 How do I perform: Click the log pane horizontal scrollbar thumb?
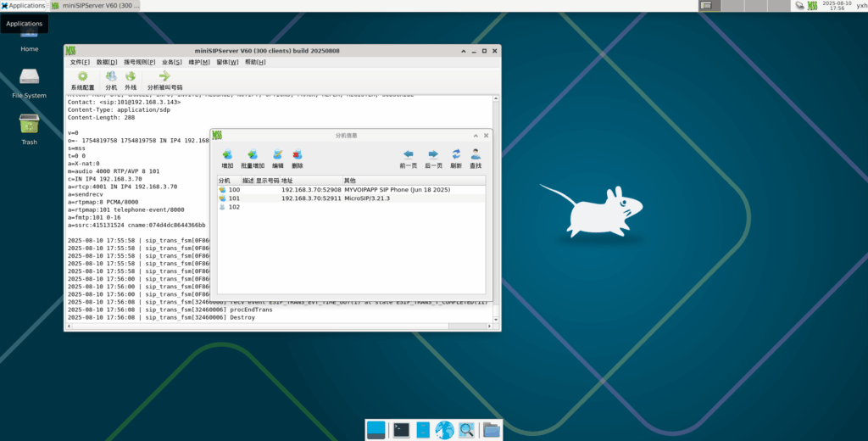click(467, 327)
